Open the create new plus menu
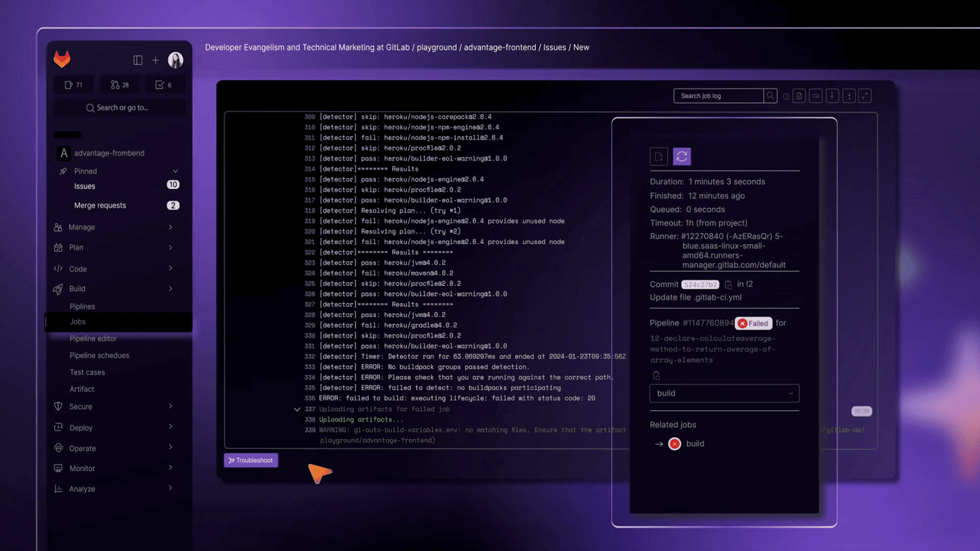980x551 pixels. [155, 60]
